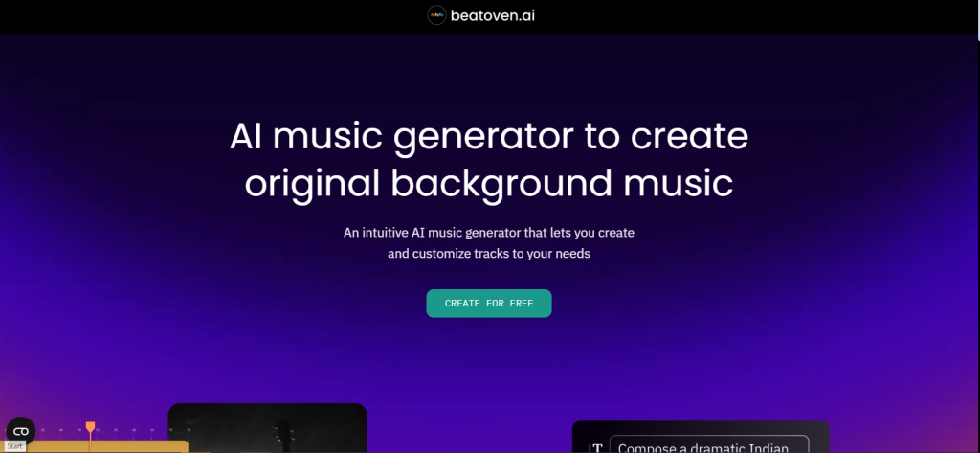Open the dark guitar video thumbnail
Image resolution: width=980 pixels, height=453 pixels.
[x=268, y=428]
